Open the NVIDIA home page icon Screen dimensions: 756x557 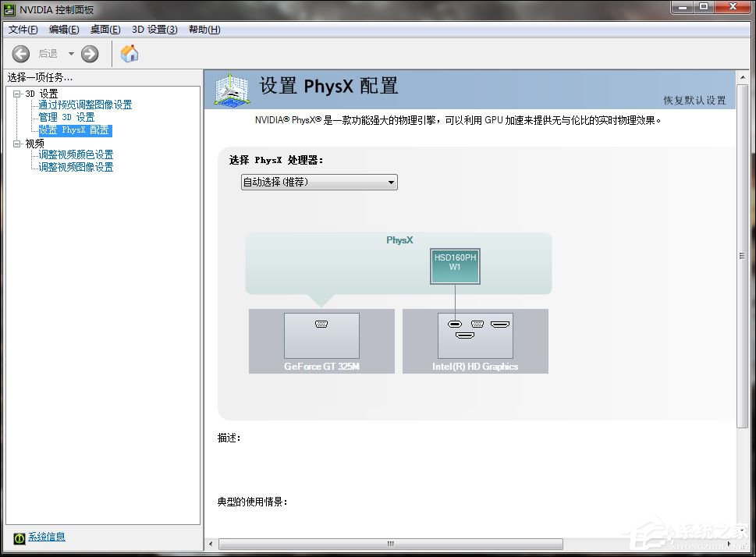[x=129, y=53]
